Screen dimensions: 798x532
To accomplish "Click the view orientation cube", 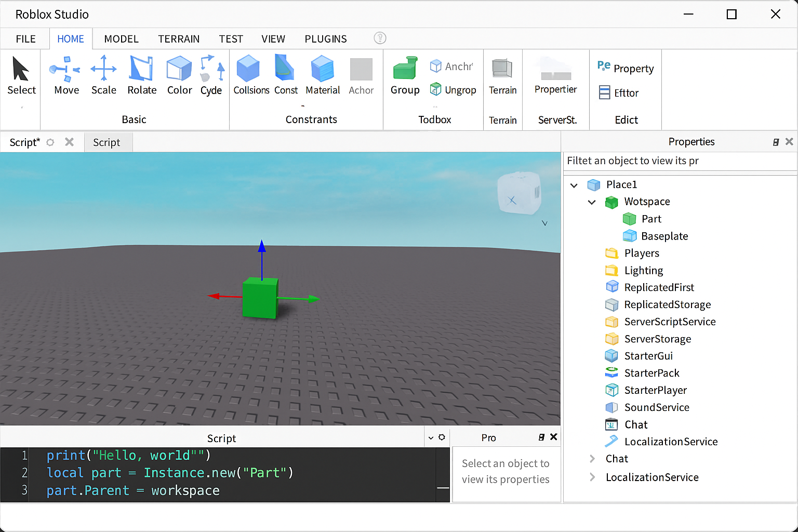I will click(x=519, y=193).
